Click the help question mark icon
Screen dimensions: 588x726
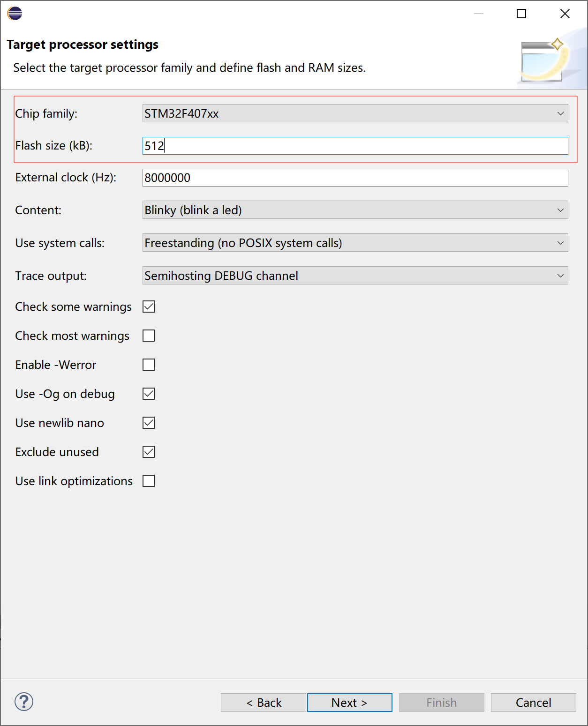point(24,702)
